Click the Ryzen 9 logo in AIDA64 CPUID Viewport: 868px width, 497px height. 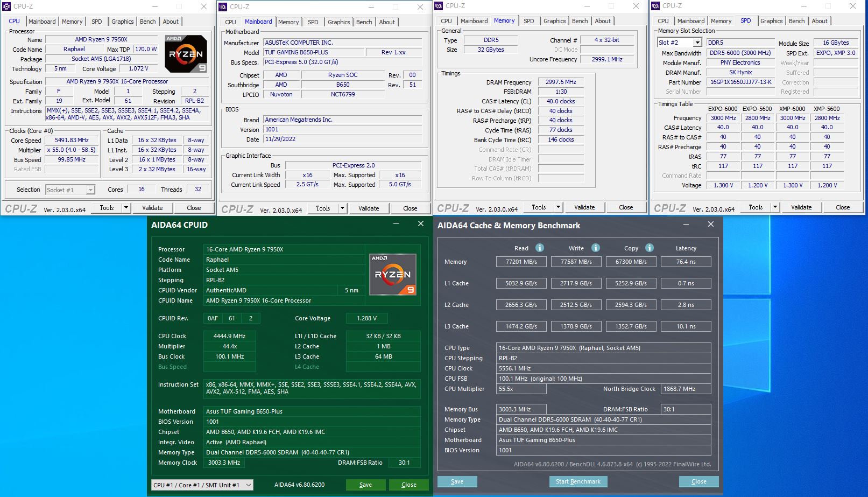[x=392, y=274]
